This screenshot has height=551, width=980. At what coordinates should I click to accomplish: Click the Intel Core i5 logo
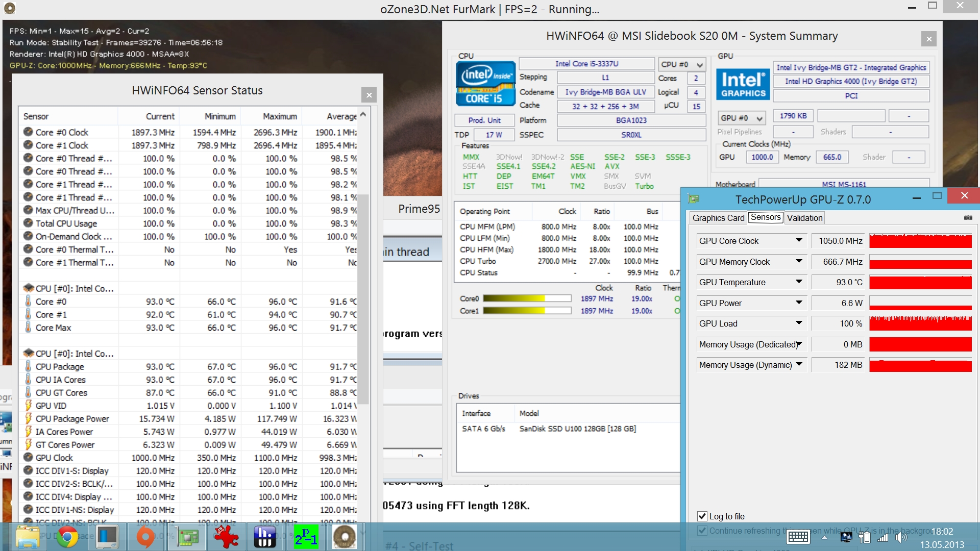point(485,83)
